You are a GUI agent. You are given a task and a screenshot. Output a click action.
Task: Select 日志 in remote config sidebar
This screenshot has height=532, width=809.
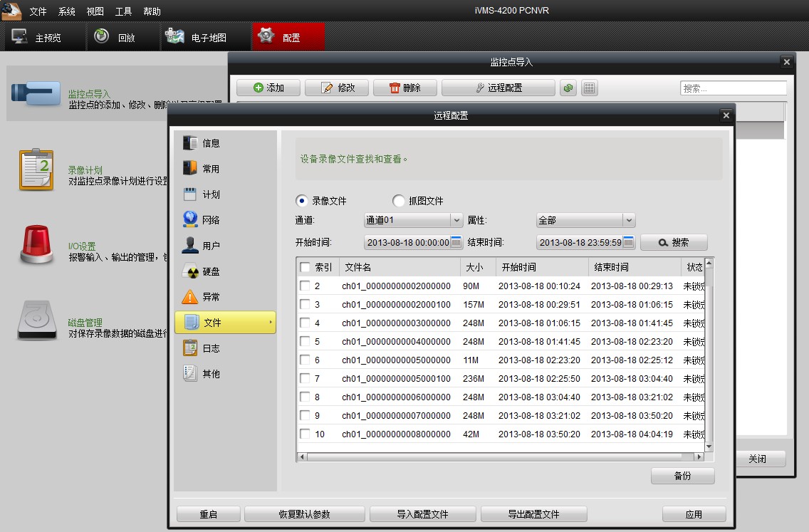(x=225, y=348)
